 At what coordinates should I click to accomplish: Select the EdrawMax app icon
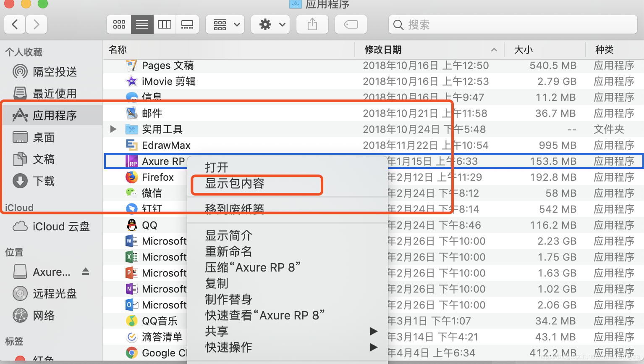[x=132, y=145]
